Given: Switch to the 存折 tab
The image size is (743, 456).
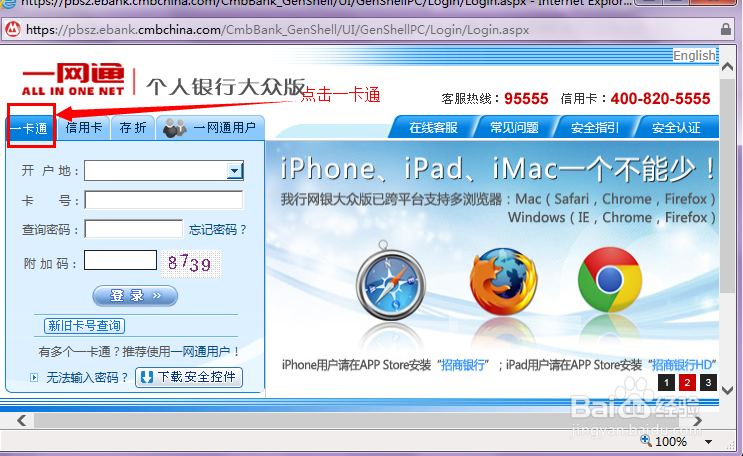Looking at the screenshot, I should 133,128.
